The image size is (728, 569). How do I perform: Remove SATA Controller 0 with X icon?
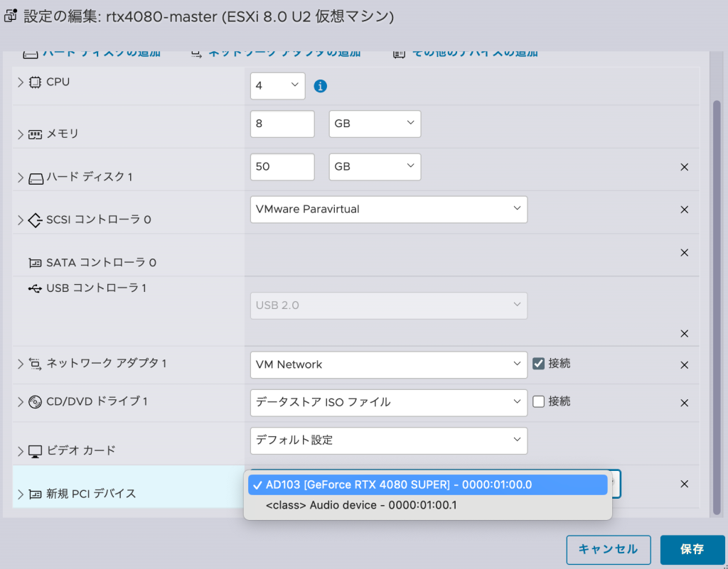684,252
